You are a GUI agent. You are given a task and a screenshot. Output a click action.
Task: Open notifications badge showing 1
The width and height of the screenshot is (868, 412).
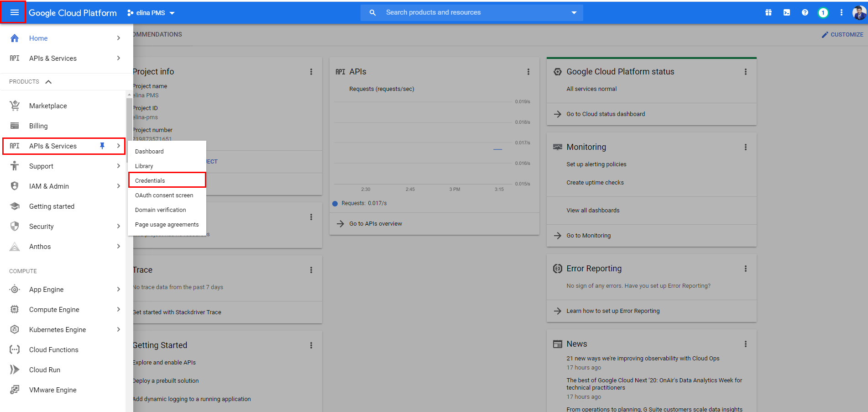pos(823,12)
